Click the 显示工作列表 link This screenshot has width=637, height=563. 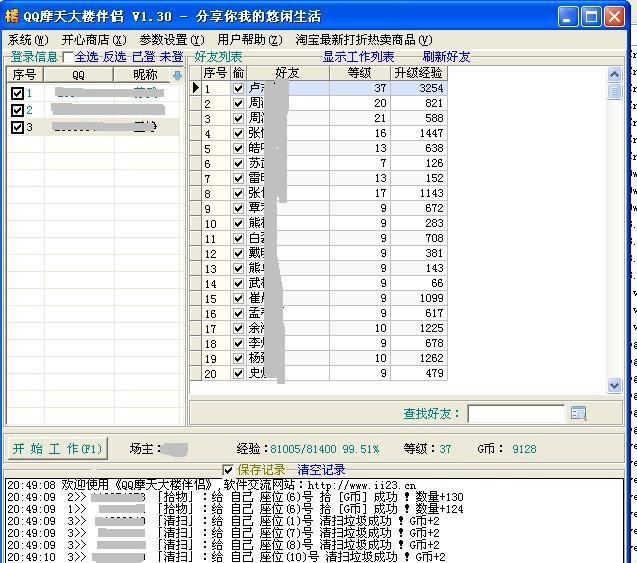click(358, 57)
